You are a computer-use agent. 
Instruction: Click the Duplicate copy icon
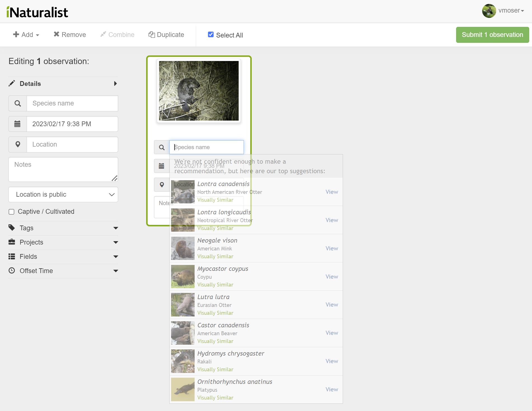click(152, 34)
